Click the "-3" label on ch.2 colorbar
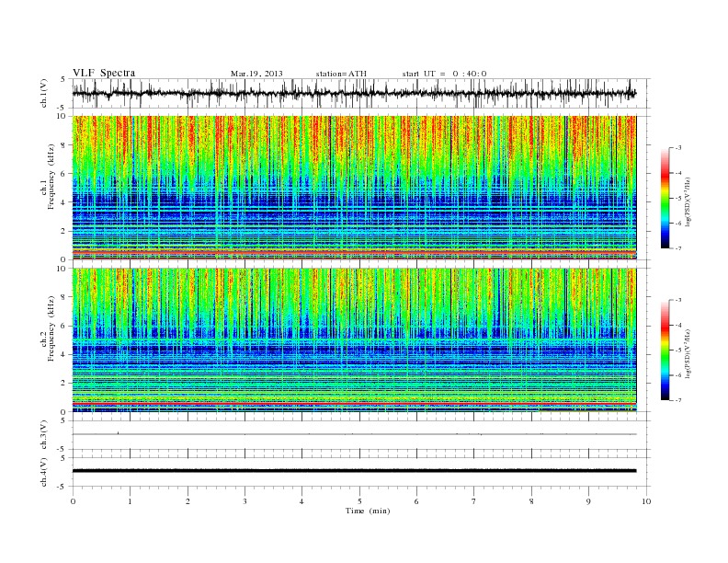728x563 pixels. 678,300
